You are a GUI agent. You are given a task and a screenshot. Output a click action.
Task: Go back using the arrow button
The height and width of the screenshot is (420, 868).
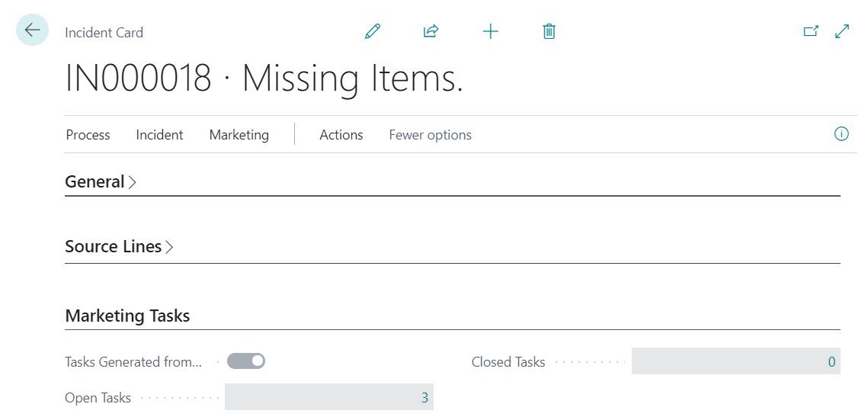click(32, 30)
